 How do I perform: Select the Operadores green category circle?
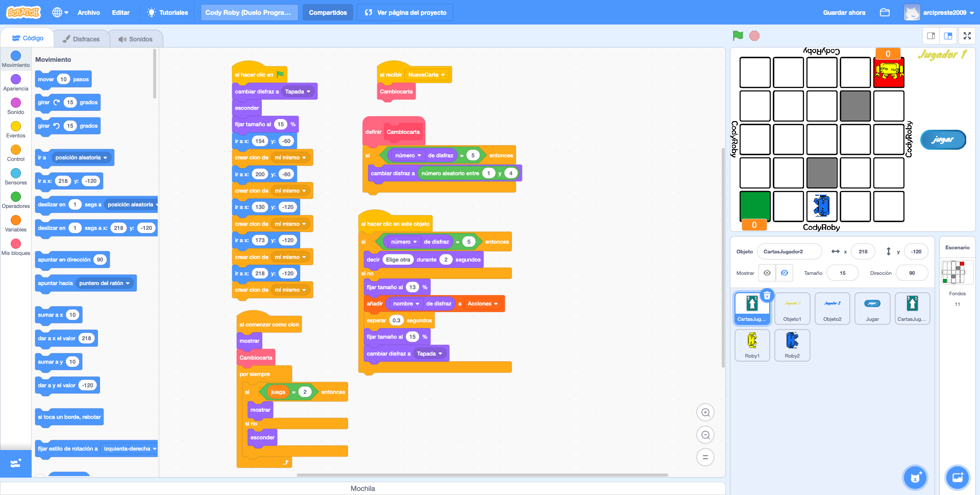[16, 197]
